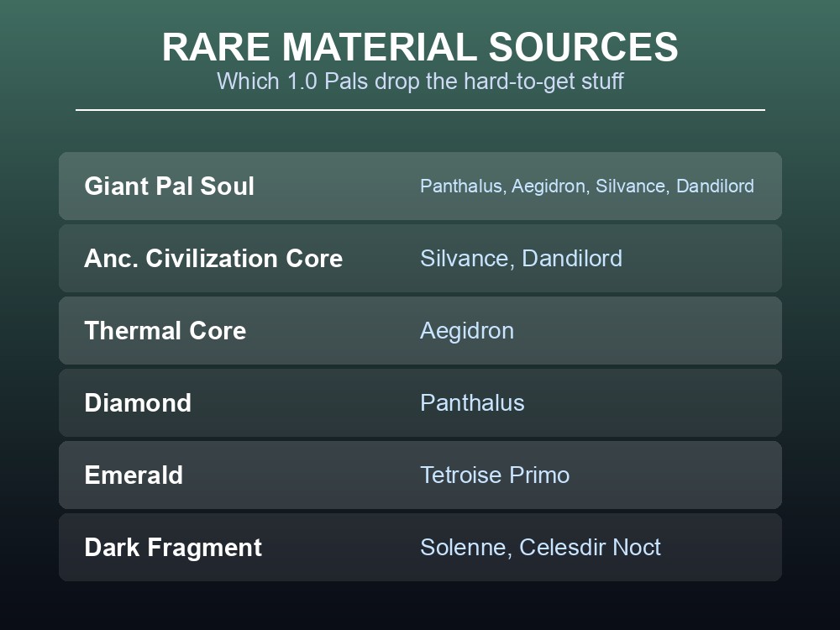Image resolution: width=840 pixels, height=630 pixels.
Task: Click 'Panthalus, Aegidron, Silvance, Dandilord' source list
Action: (586, 186)
